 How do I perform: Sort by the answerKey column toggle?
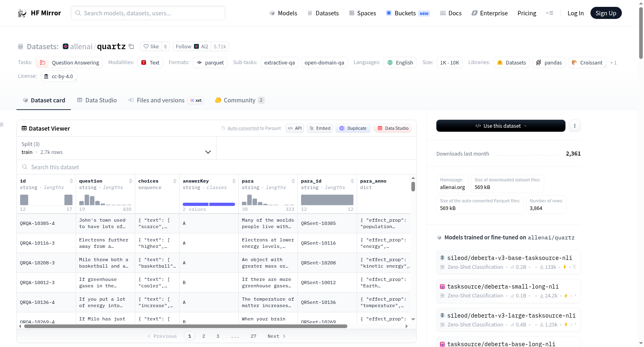pos(234,181)
